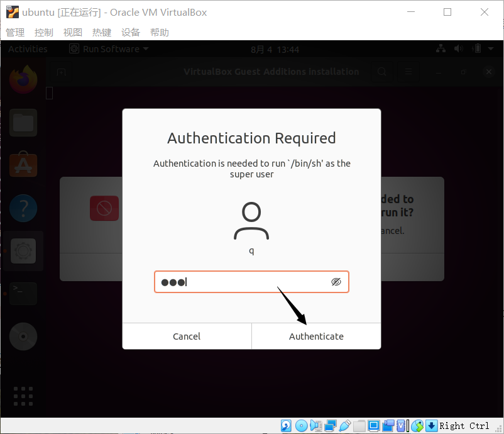Click the Authentication Required heading
Viewport: 504px width, 434px height.
tap(251, 138)
